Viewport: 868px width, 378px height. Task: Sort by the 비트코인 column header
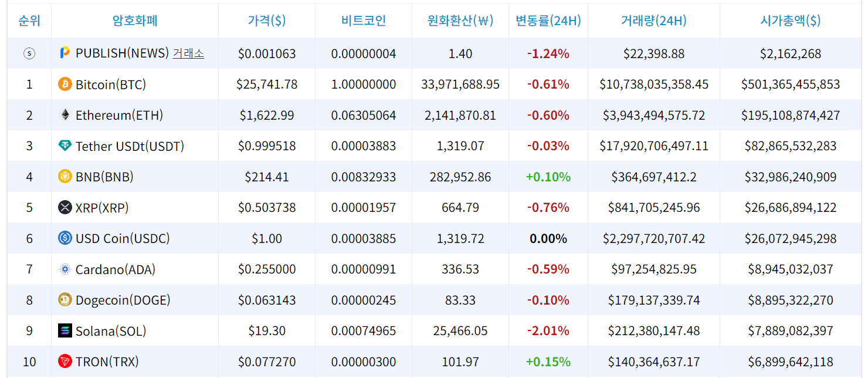click(x=364, y=21)
